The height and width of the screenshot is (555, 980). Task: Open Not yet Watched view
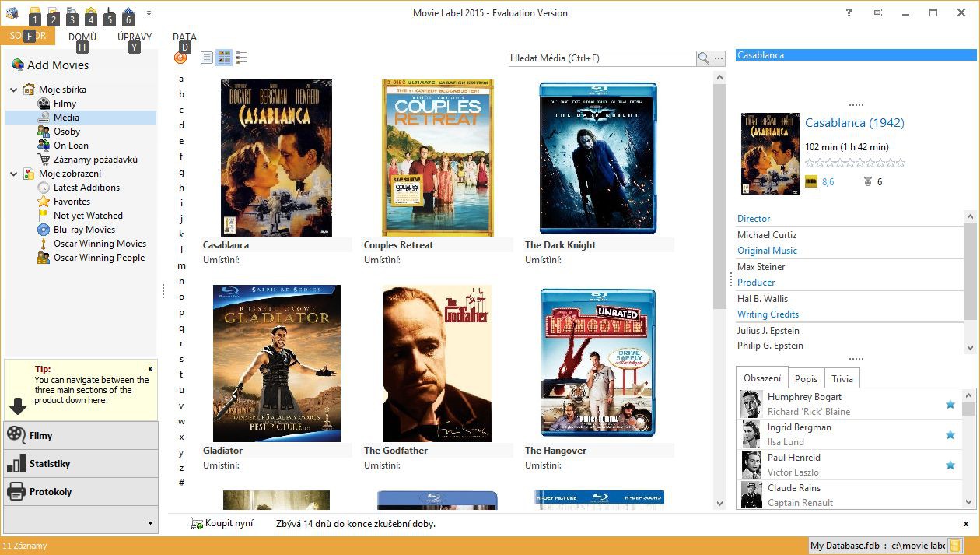tap(88, 216)
